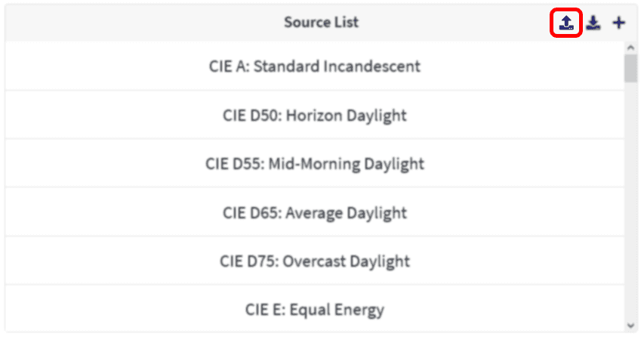Click scrollbar track below the thumb
This screenshot has width=644, height=340.
[x=631, y=202]
